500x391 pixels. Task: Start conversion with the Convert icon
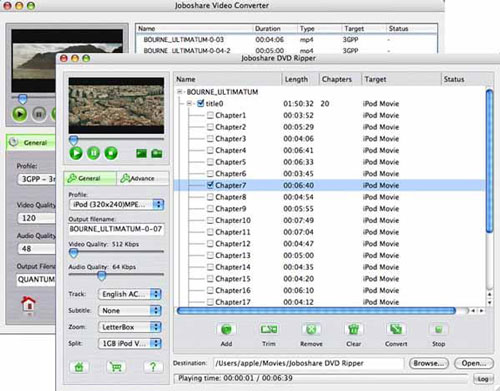point(396,330)
